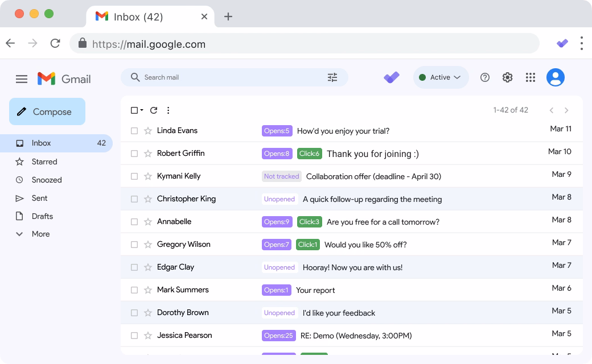Viewport: 592px width, 364px height.
Task: Open the Help question mark icon
Action: 485,77
